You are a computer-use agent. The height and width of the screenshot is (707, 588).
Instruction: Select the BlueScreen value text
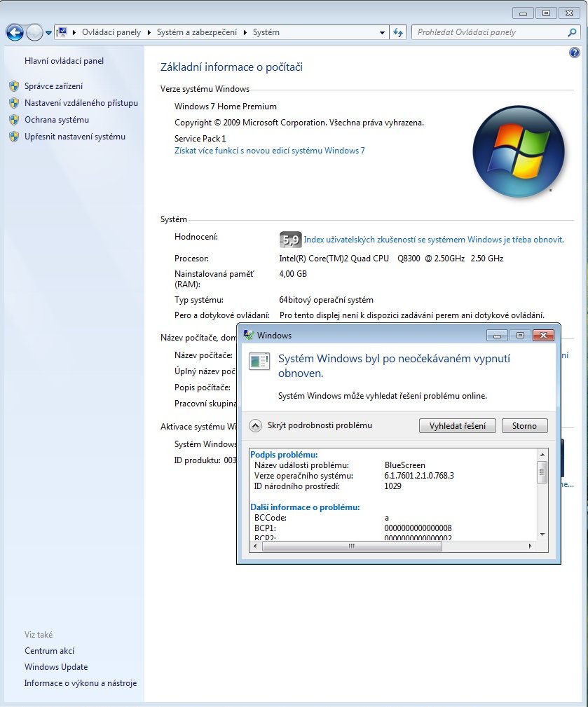[404, 465]
